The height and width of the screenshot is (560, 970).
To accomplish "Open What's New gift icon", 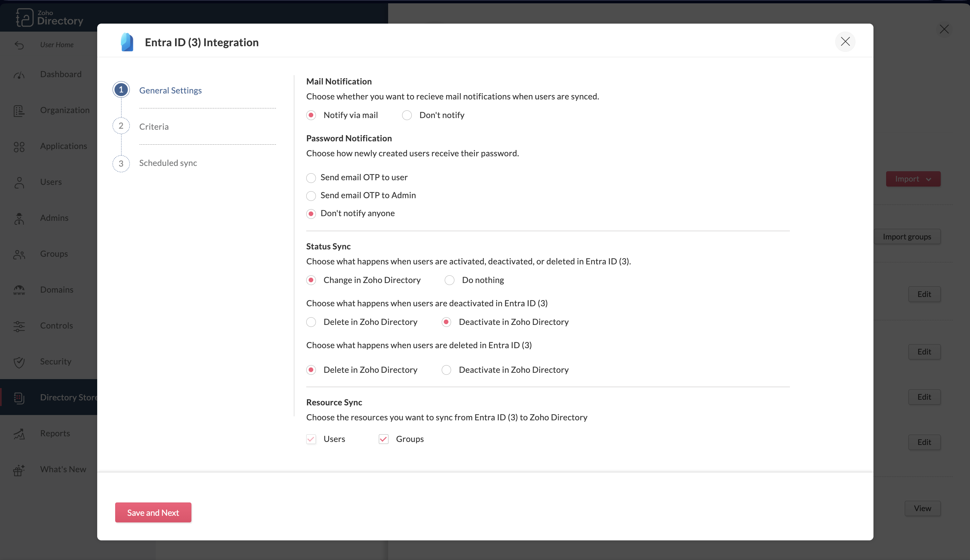I will [x=19, y=470].
